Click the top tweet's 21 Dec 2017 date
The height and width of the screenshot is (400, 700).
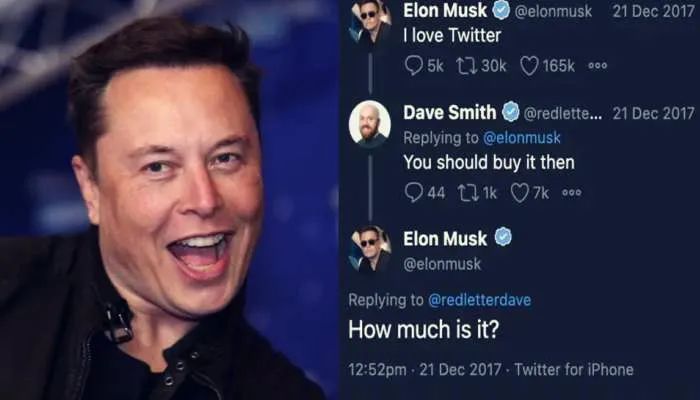[x=654, y=11]
